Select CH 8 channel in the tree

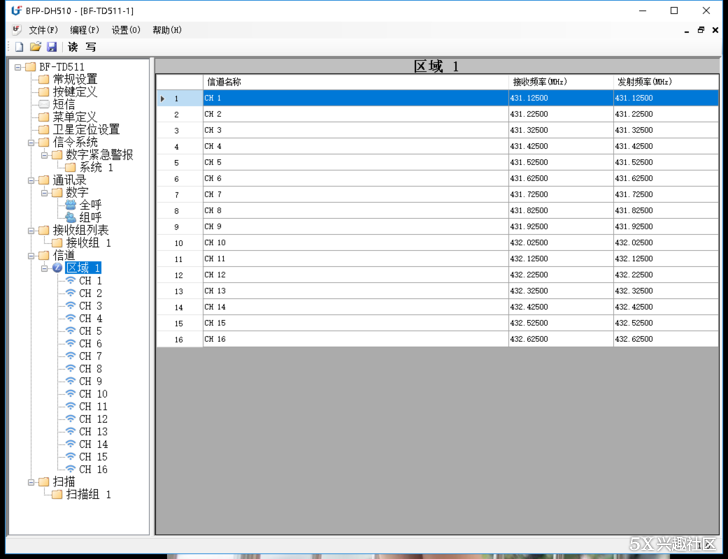click(90, 369)
